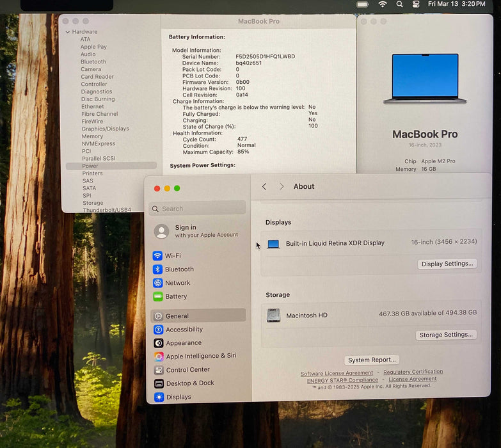Select Apple Pay in System Information sidebar
This screenshot has width=501, height=448.
pos(93,47)
